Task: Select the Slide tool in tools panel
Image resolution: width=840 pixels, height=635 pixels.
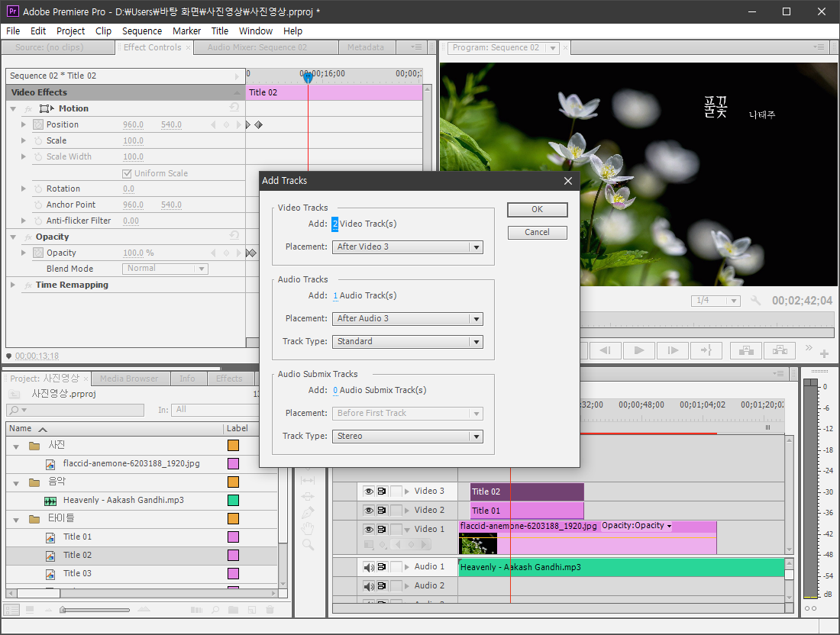Action: [x=308, y=497]
